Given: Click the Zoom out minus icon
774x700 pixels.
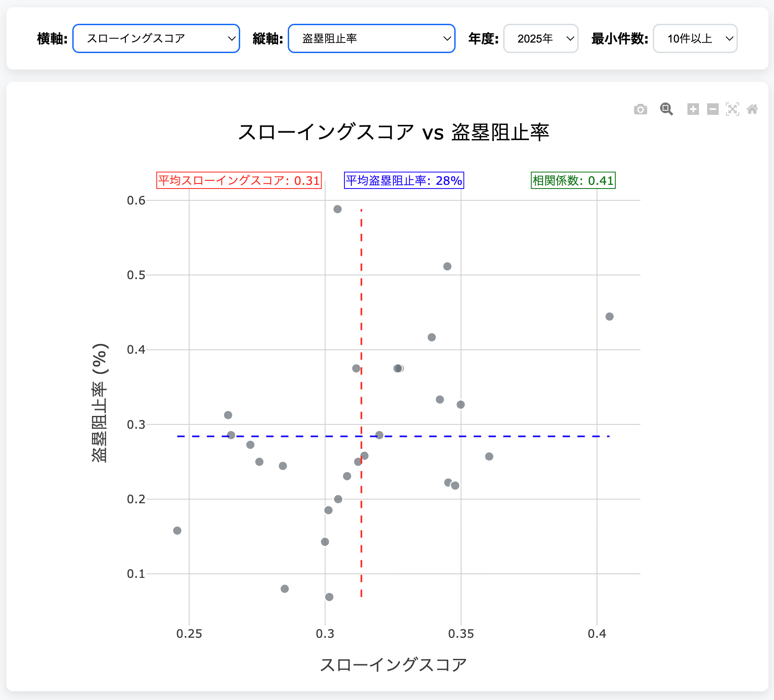Looking at the screenshot, I should point(713,109).
